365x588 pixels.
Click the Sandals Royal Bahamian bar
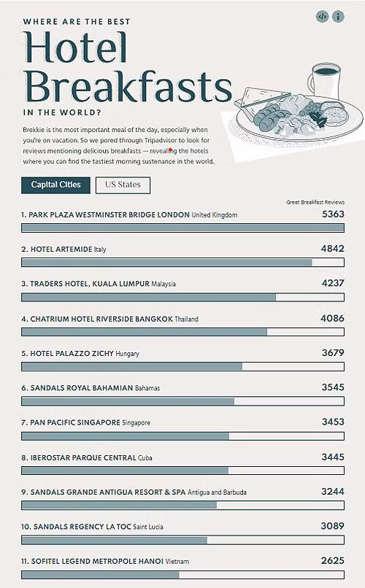coord(182,401)
